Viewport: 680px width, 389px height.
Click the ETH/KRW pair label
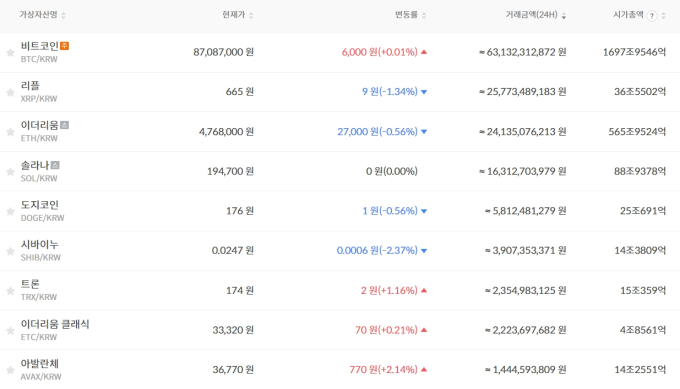39,138
